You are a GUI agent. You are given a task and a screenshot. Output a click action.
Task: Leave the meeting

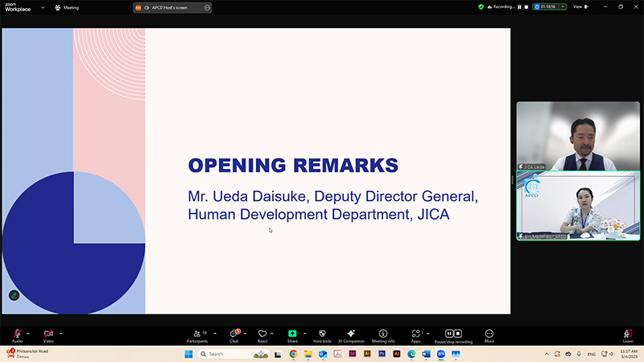(x=628, y=334)
